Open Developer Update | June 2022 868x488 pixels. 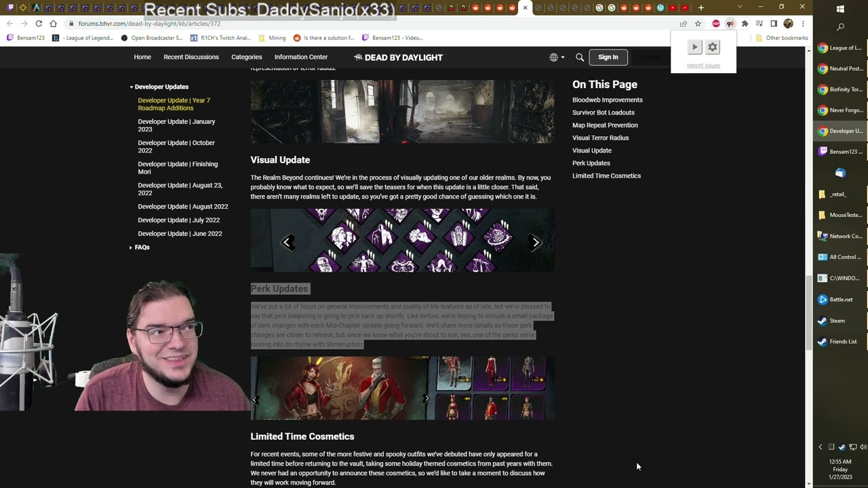click(x=180, y=234)
